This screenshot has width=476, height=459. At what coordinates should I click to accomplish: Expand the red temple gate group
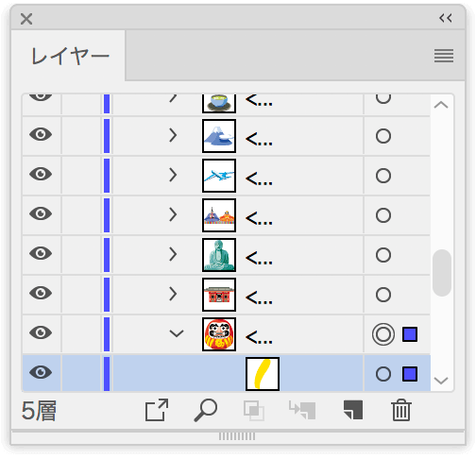click(173, 294)
